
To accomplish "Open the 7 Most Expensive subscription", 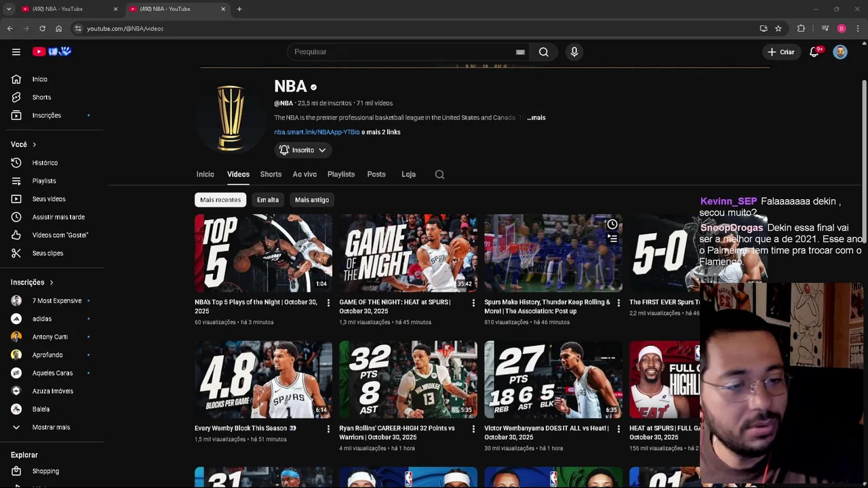I will click(x=52, y=300).
